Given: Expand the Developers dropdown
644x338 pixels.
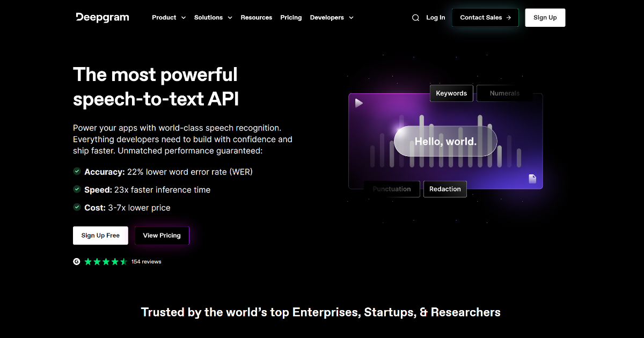Looking at the screenshot, I should point(332,17).
